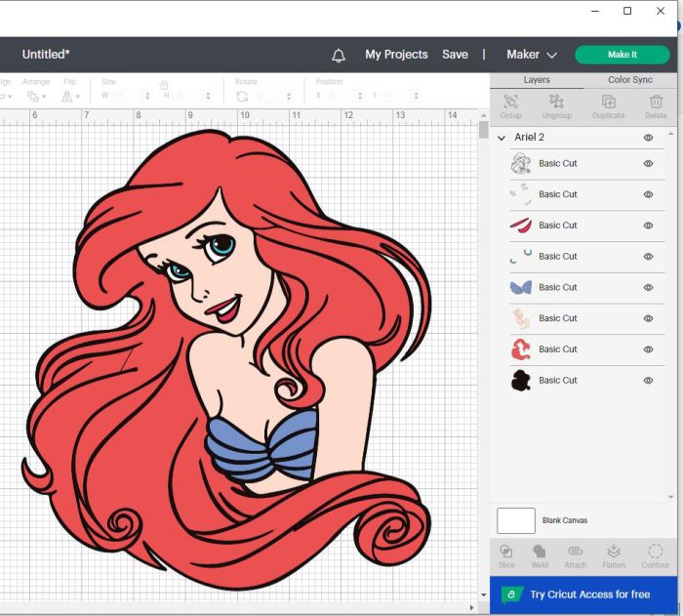Select the red lips layer thumbnail
683x616 pixels.
520,226
